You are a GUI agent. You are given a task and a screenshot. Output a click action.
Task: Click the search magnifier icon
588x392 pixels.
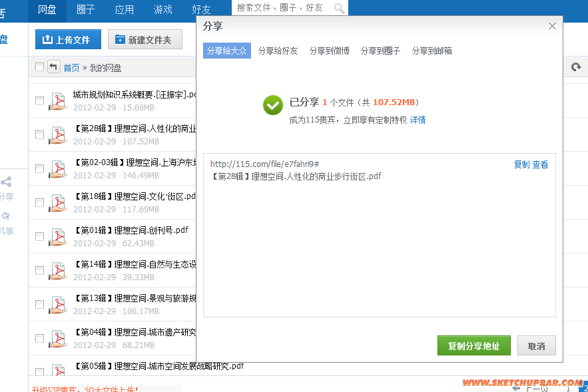pos(339,8)
